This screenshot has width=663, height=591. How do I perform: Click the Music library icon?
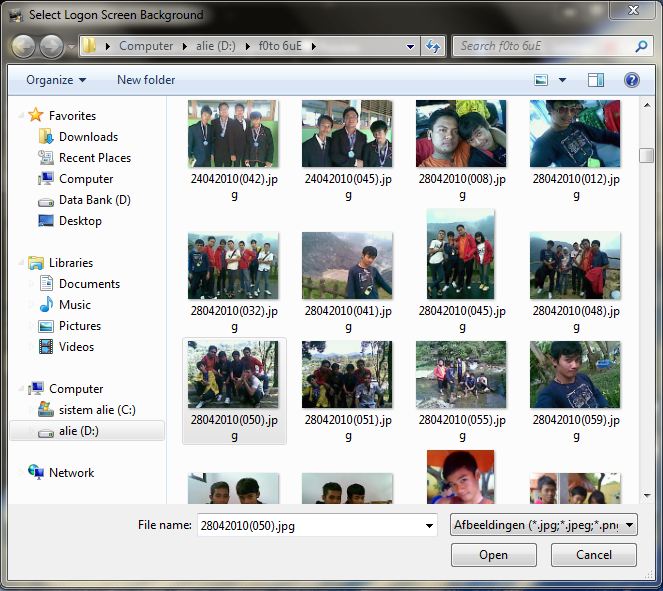point(46,304)
